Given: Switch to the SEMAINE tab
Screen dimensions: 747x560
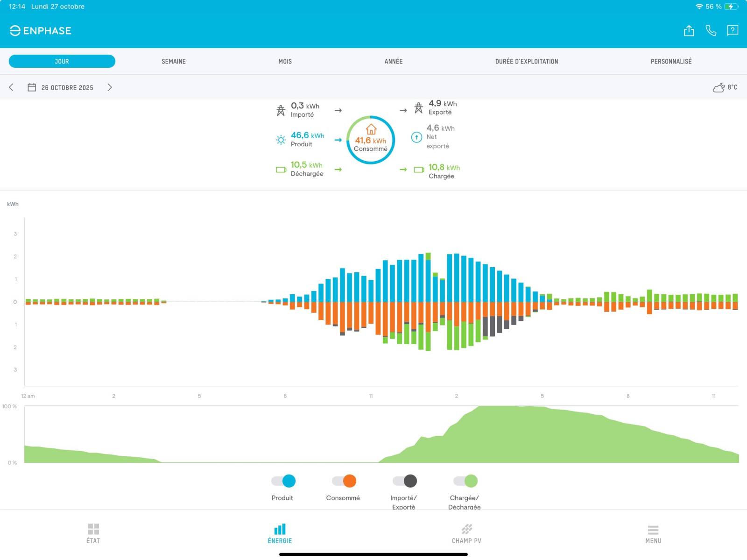Looking at the screenshot, I should (174, 61).
